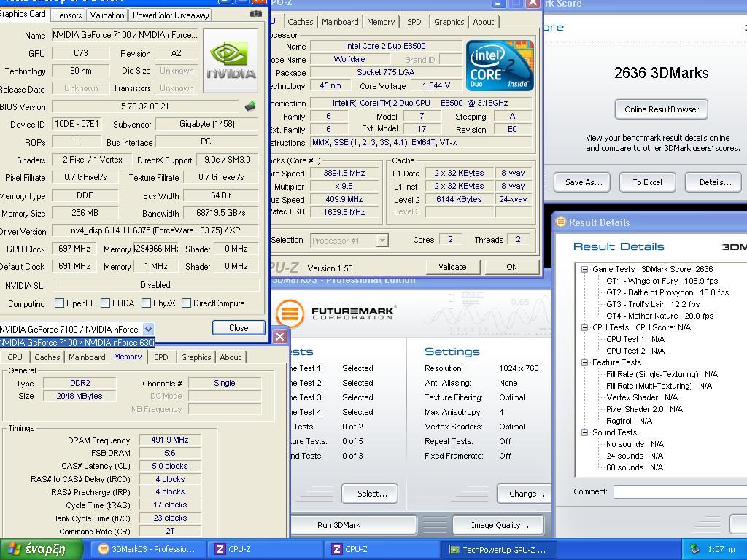Viewport: 747px width, 560px height.
Task: Click the Core Speed value 3894.5 MHz
Action: point(344,174)
